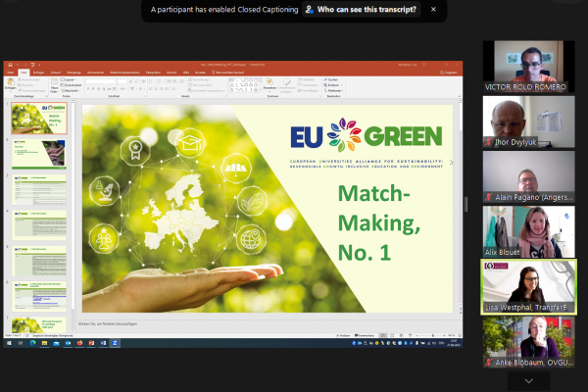
Task: Select slide 5 thumbnail in slide panel
Action: click(39, 261)
